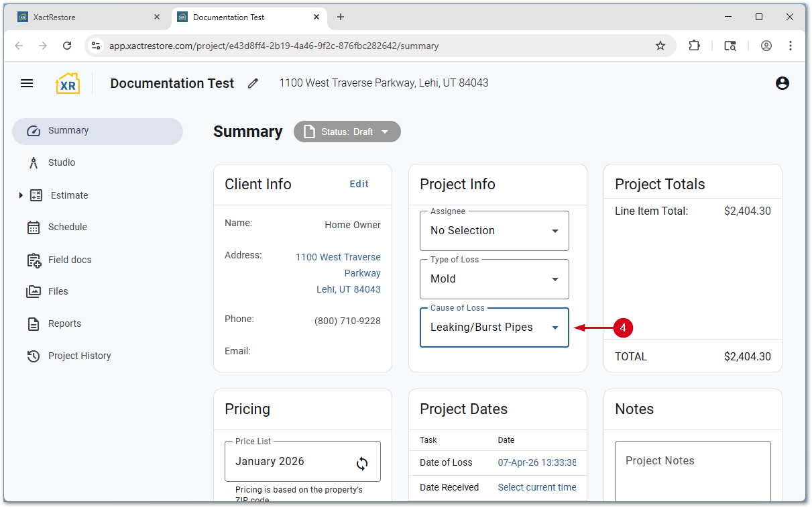Open the browser extensions puzzle icon
The width and height of the screenshot is (812, 508).
695,46
